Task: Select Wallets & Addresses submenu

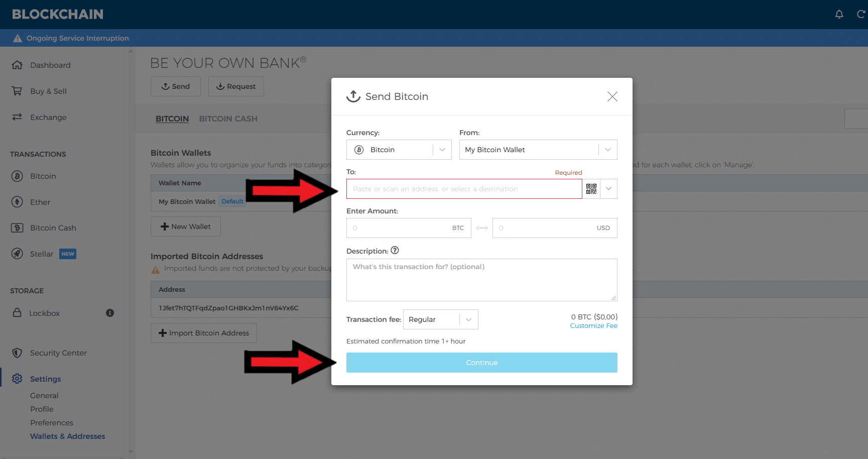Action: click(68, 436)
